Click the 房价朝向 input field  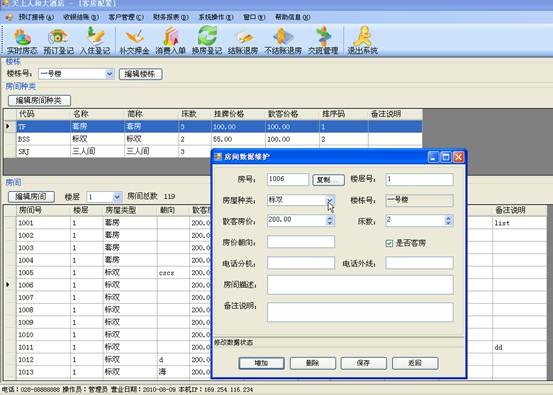pyautogui.click(x=301, y=242)
